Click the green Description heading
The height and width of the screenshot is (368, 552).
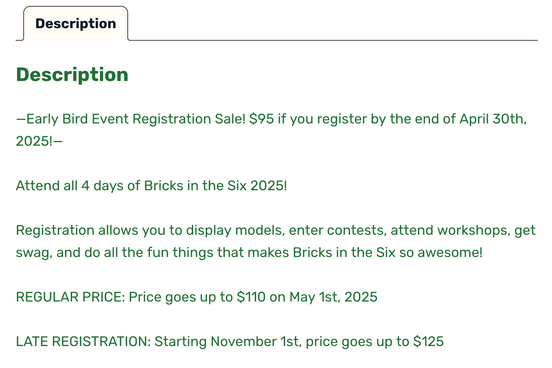tap(72, 75)
